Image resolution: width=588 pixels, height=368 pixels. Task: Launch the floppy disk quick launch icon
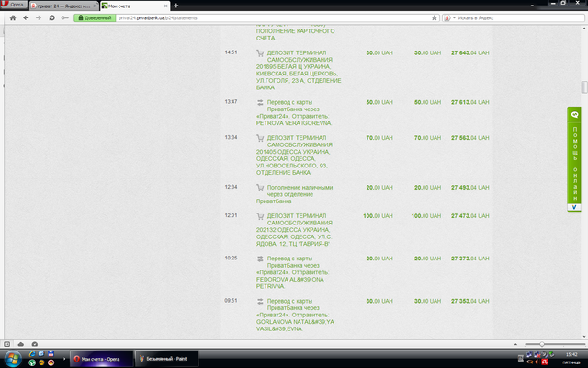pos(51,353)
